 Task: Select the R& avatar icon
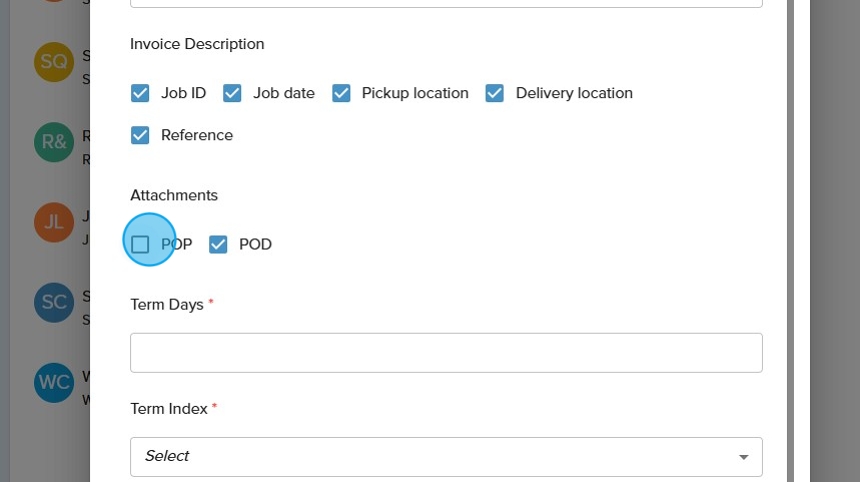click(54, 142)
